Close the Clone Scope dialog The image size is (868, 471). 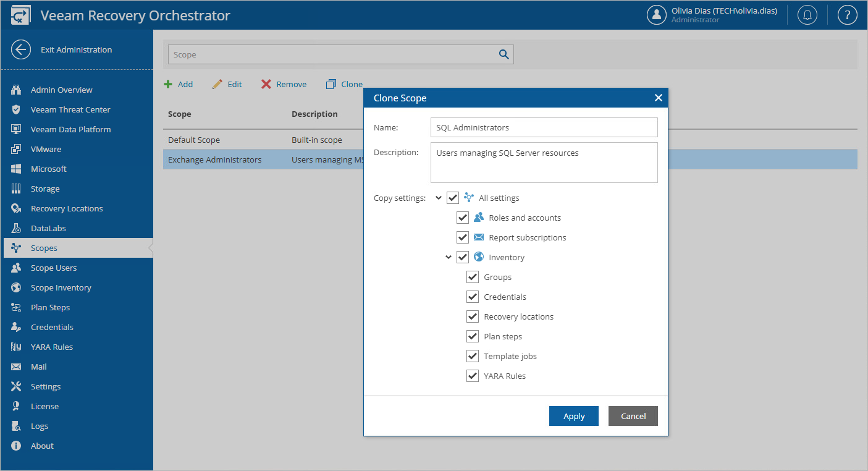click(x=658, y=98)
